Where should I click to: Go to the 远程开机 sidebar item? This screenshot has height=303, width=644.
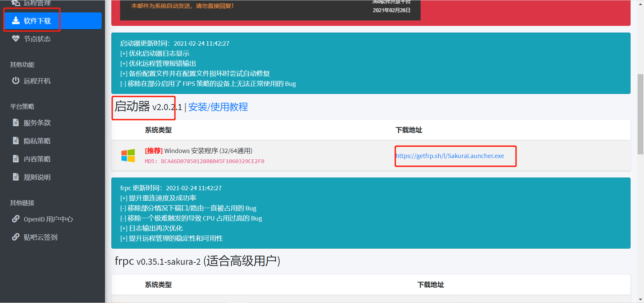click(x=53, y=81)
